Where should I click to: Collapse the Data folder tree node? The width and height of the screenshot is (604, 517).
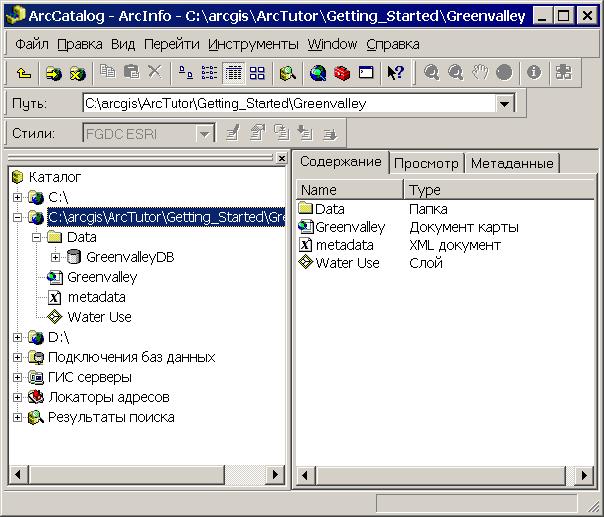click(37, 237)
